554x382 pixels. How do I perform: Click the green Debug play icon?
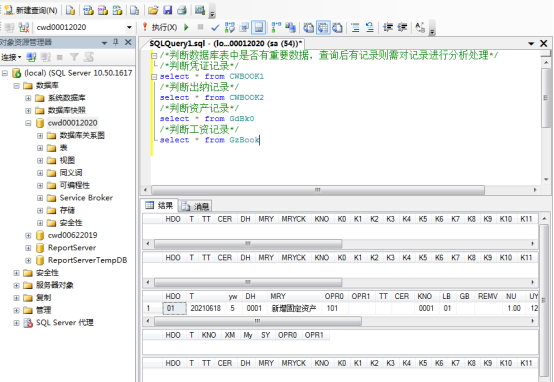pyautogui.click(x=186, y=27)
